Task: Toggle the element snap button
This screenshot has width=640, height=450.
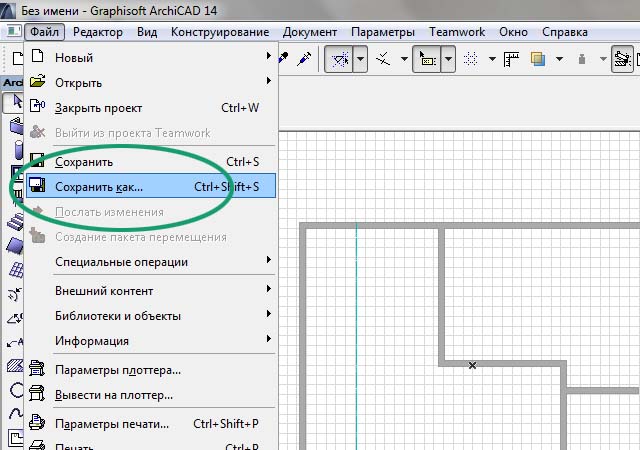Action: tap(427, 59)
